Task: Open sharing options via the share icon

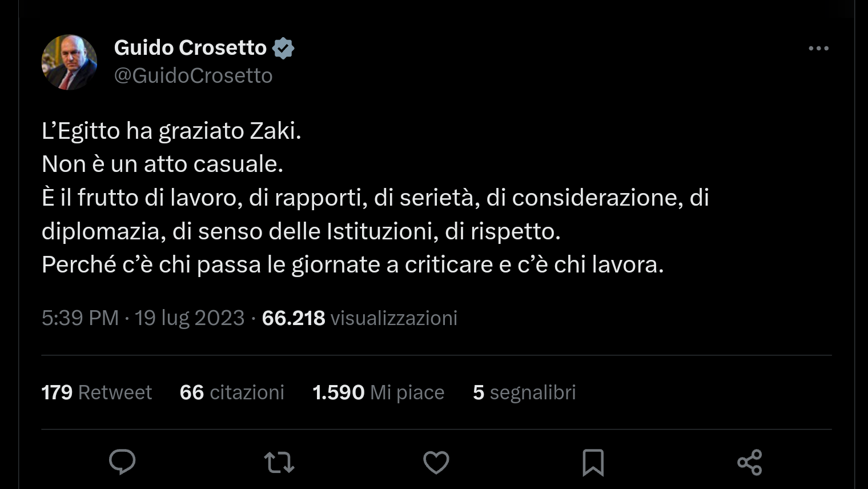Action: click(750, 462)
